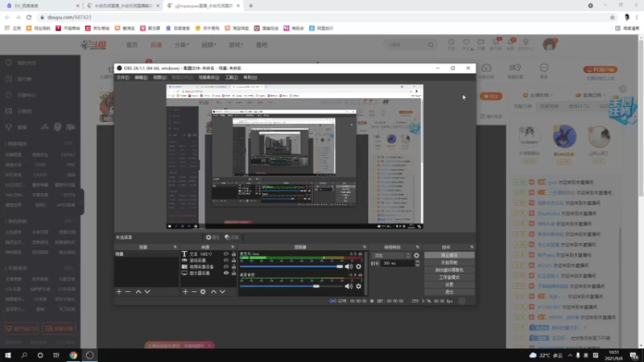Screen dimensions: 644x362
Task: Pop out the Scenes dock panel
Action: point(175,247)
